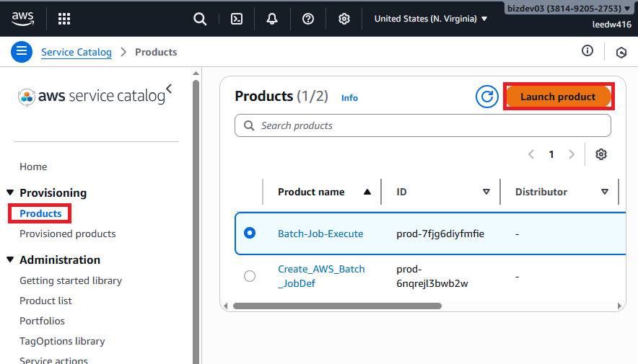This screenshot has width=638, height=364.
Task: Select the Batch-Job-Execute radio button
Action: pos(250,234)
